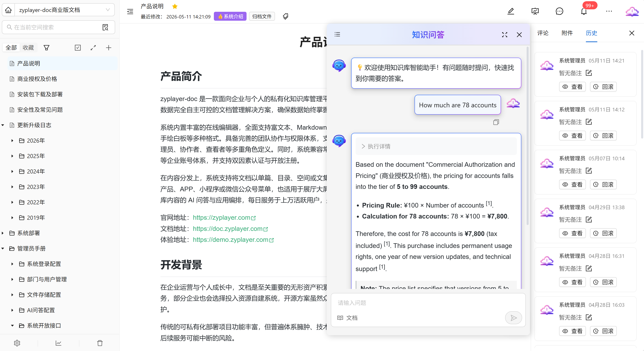644x351 pixels.
Task: Edit the remark on the 05月07日 10:14 history entry
Action: pos(589,171)
